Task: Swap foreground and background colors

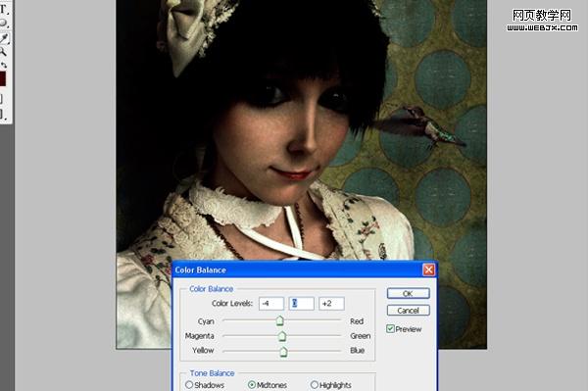Action: click(x=4, y=65)
